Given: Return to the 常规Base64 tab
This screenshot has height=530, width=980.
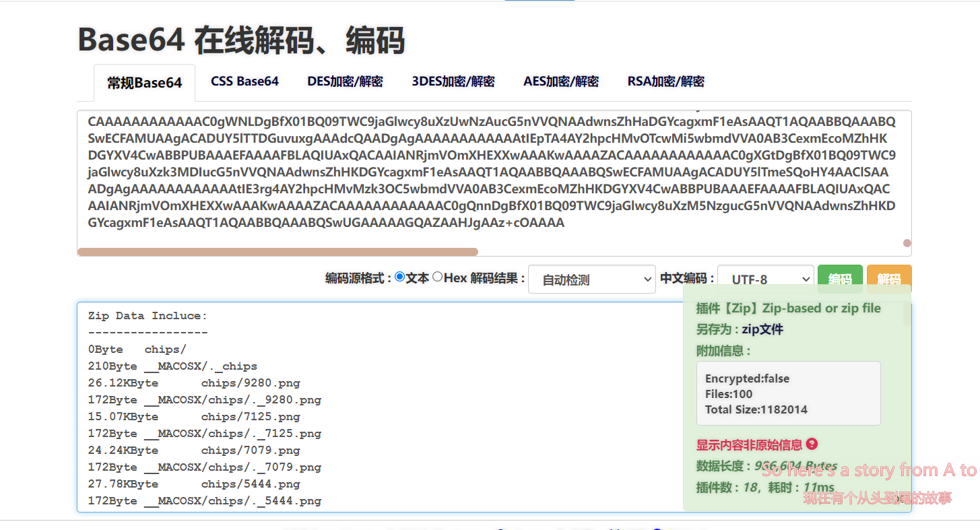Looking at the screenshot, I should 144,82.
